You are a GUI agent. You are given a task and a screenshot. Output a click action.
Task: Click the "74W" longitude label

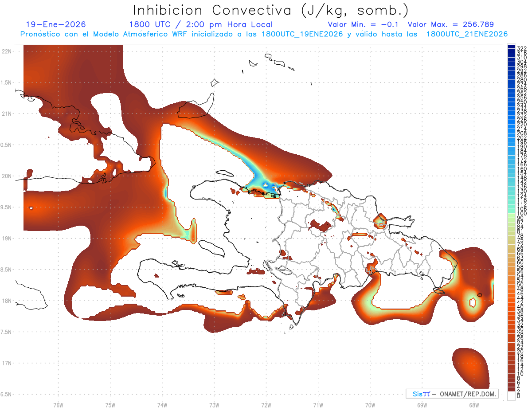(x=162, y=405)
